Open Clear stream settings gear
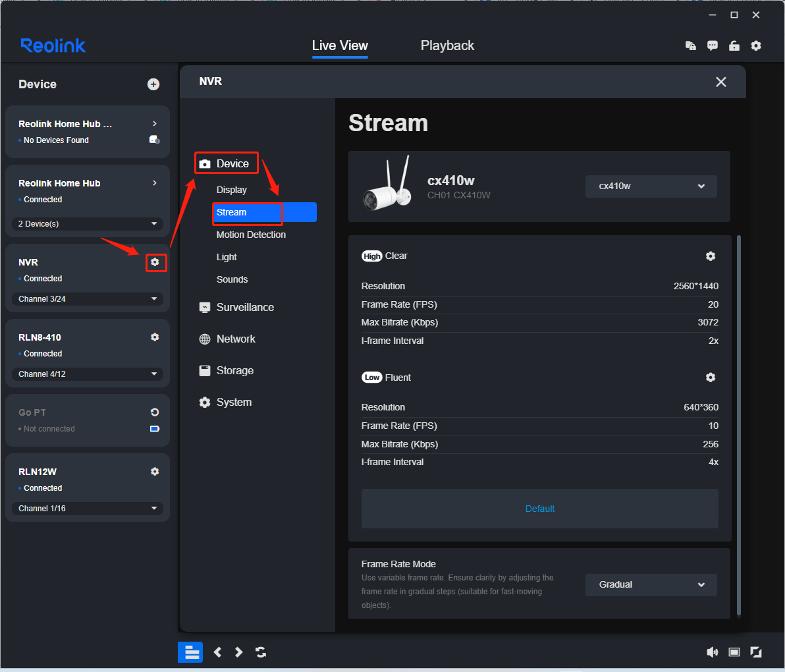 tap(711, 256)
